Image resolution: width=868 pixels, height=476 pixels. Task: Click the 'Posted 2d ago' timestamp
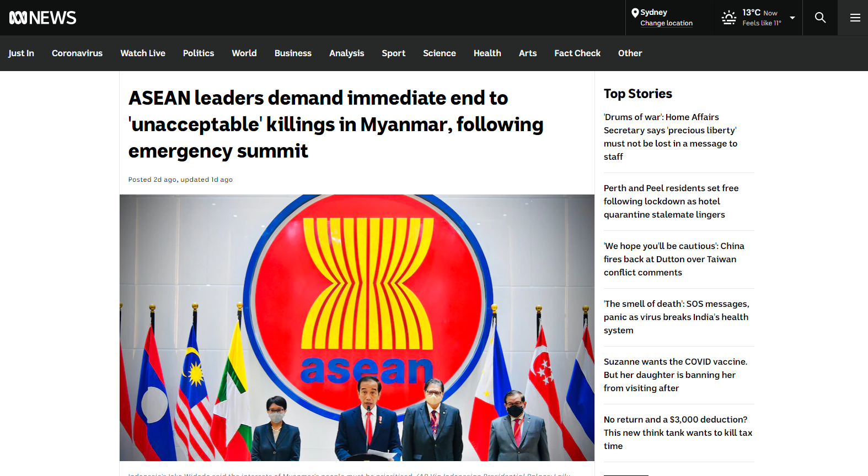click(x=153, y=180)
